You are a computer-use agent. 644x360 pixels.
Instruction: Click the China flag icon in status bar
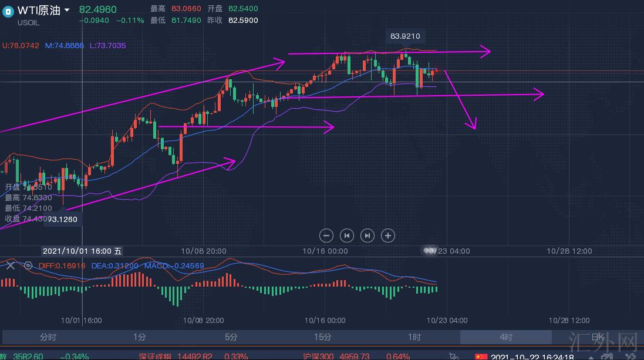tap(481, 356)
